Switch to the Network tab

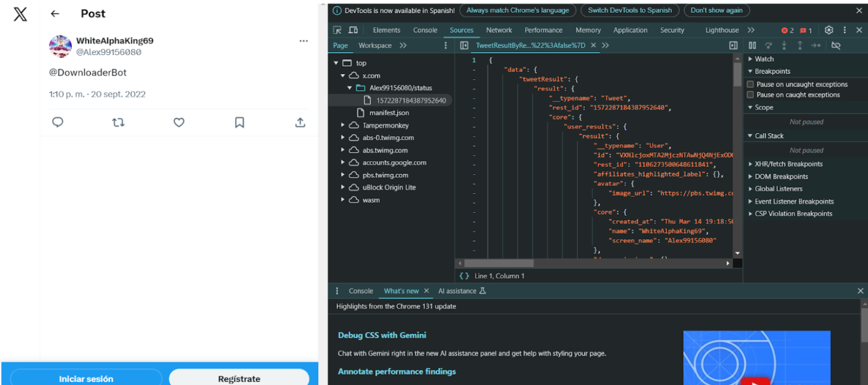coord(499,30)
